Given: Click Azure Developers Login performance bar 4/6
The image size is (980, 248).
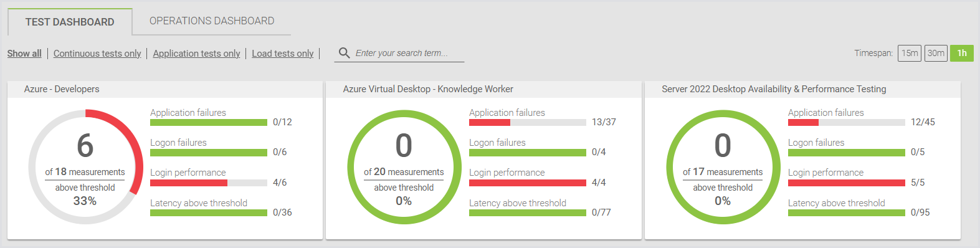Looking at the screenshot, I should (x=209, y=183).
